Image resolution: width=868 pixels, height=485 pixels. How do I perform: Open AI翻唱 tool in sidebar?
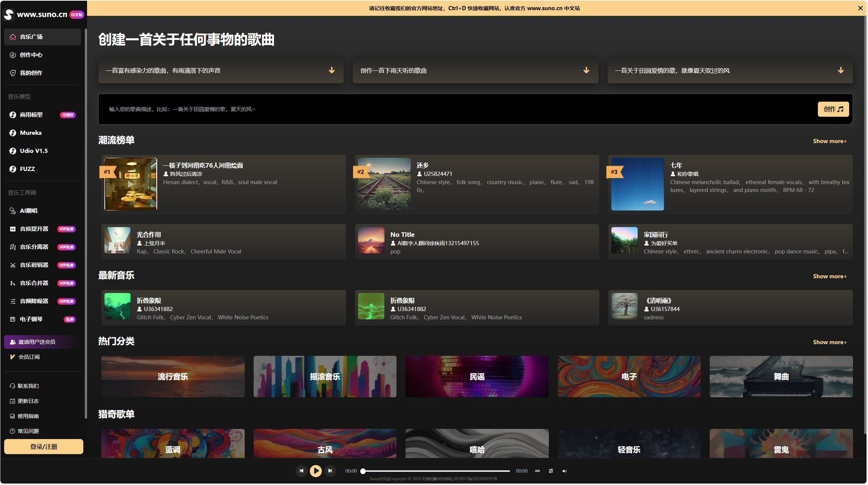coord(29,211)
